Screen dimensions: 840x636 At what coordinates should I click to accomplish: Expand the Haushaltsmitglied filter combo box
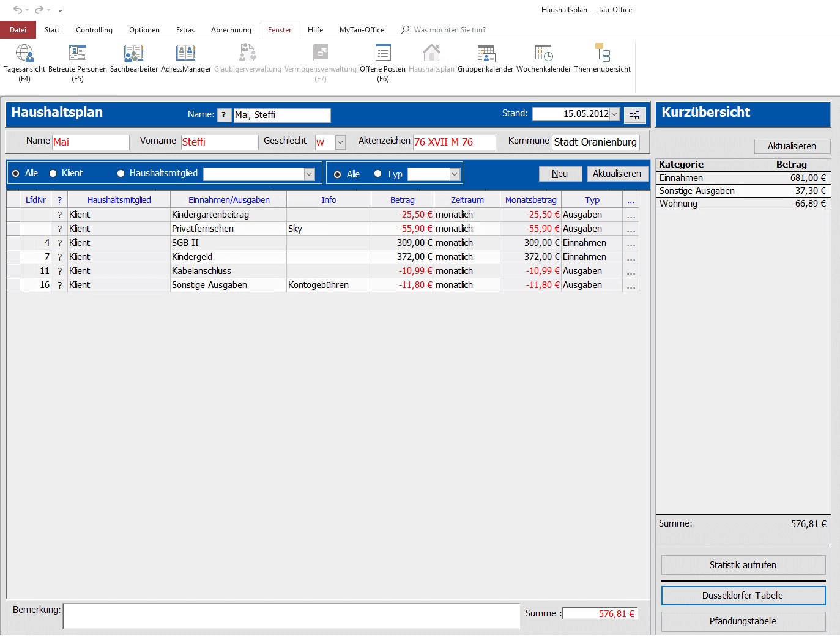pos(309,174)
